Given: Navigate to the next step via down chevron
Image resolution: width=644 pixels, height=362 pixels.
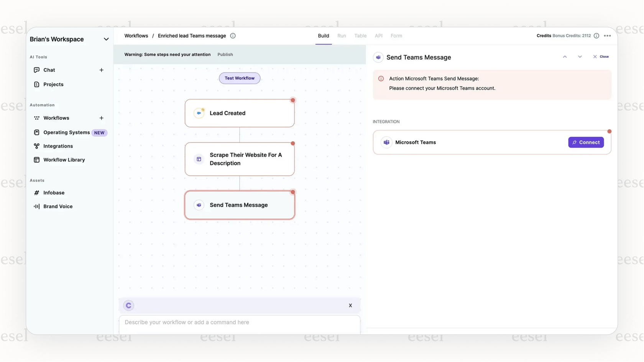Looking at the screenshot, I should 580,56.
